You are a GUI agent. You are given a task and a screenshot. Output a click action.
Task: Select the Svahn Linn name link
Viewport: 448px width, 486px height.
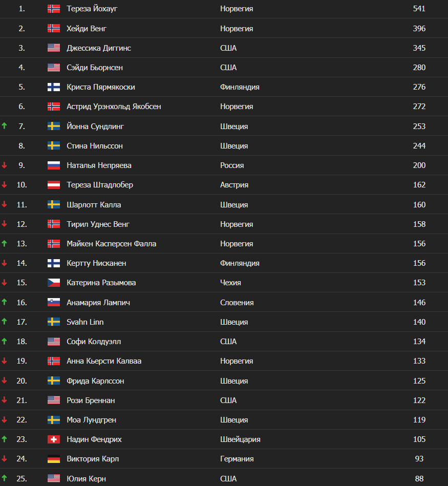coord(85,322)
